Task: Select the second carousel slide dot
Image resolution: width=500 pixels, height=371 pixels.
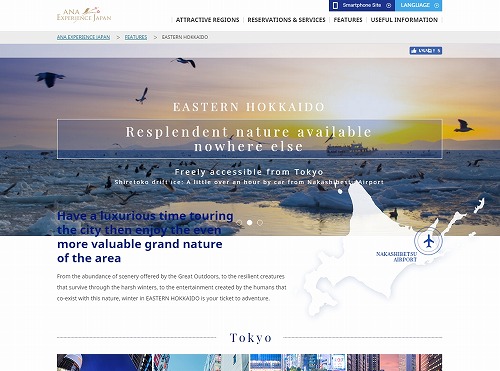Action: [250, 223]
